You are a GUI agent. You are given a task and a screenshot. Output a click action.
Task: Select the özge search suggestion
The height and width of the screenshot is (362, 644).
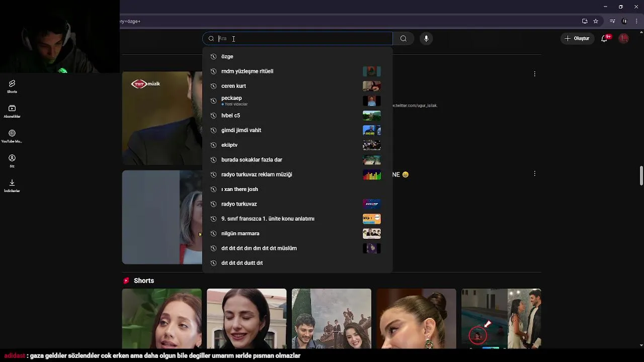point(297,57)
